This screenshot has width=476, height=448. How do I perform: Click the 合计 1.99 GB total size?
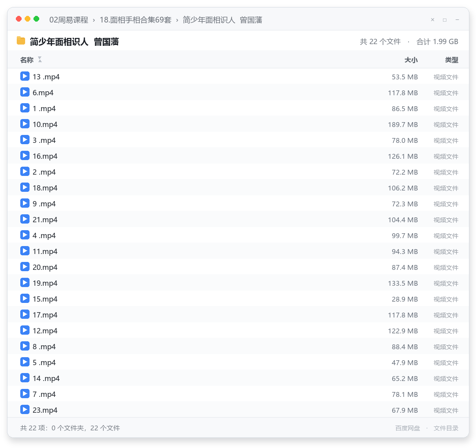click(x=438, y=41)
